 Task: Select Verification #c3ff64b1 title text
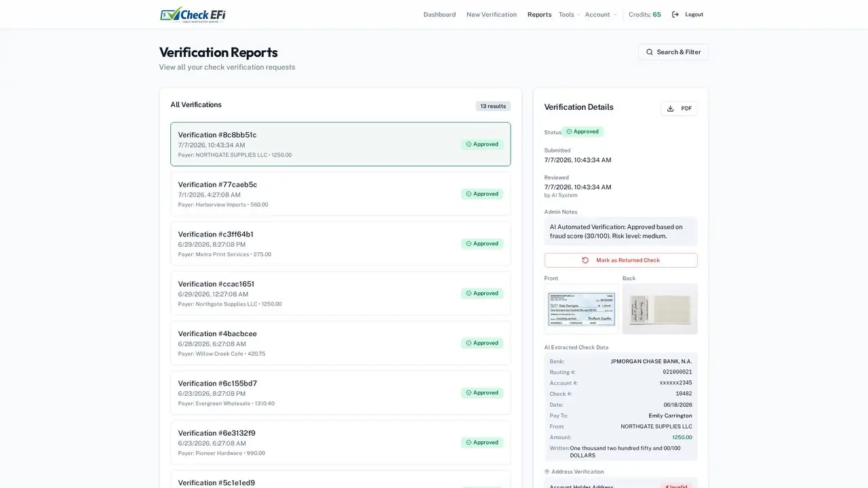coord(216,235)
